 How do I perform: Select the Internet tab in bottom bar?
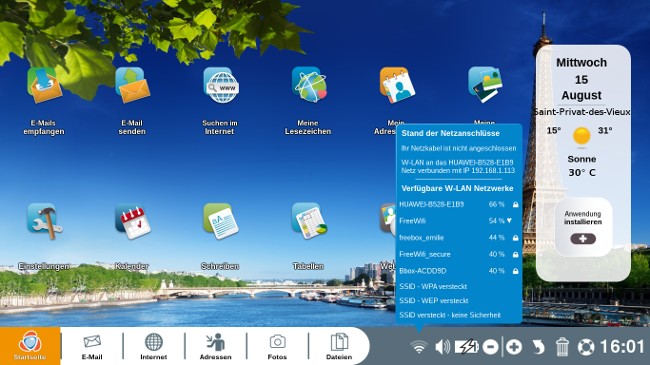(x=154, y=346)
